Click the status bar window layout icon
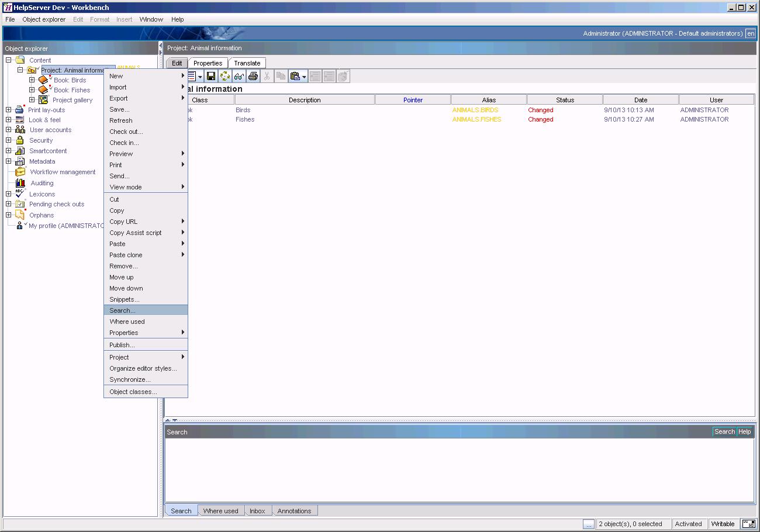This screenshot has height=532, width=760. [x=748, y=524]
